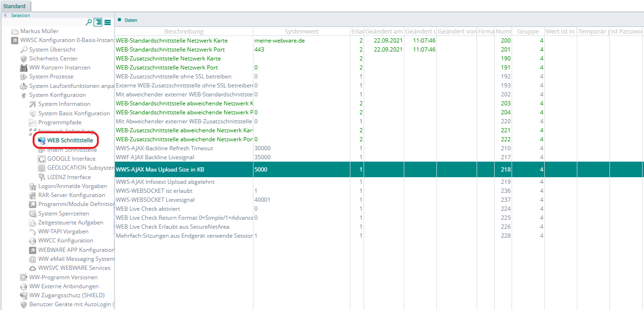Sort by the Beschreibung column header
This screenshot has height=310, width=644.
click(183, 31)
